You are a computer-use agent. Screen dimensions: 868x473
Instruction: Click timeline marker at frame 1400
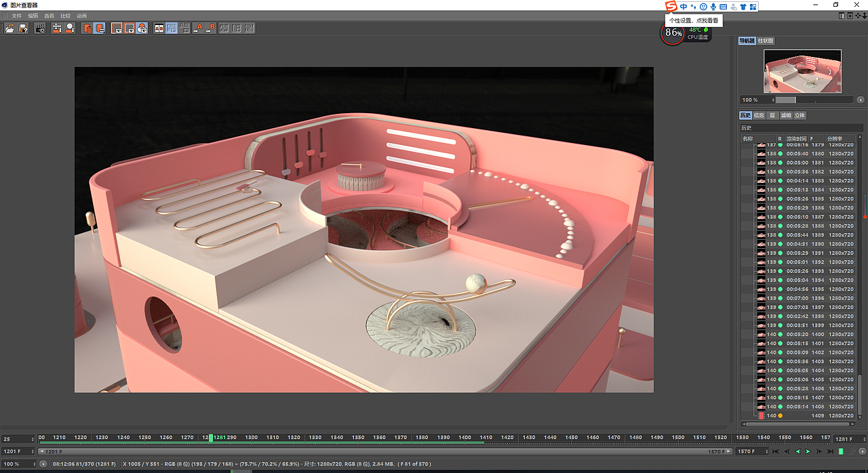(465, 438)
